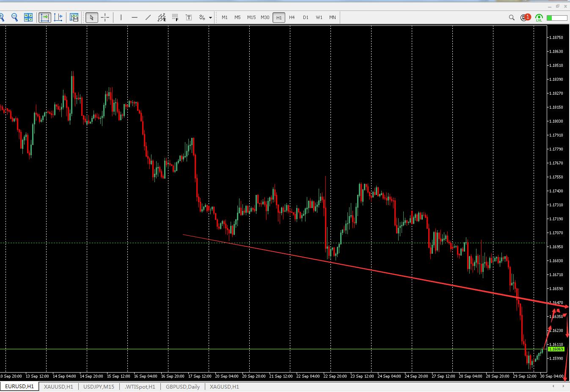
Task: Restore down the chart window
Action: pyautogui.click(x=557, y=6)
